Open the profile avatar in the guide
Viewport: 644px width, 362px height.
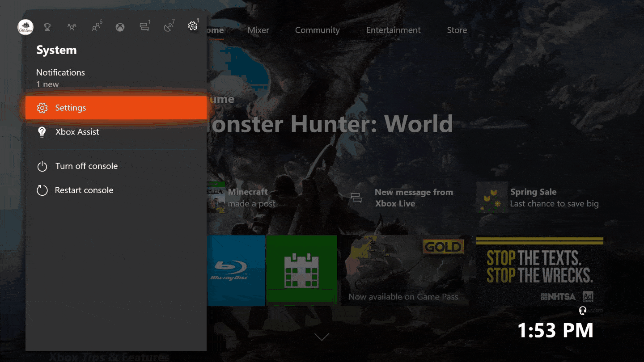pos(25,27)
